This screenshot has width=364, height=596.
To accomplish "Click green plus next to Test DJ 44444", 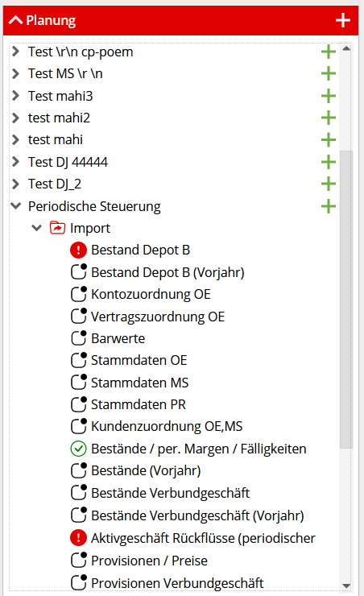I will (x=329, y=163).
